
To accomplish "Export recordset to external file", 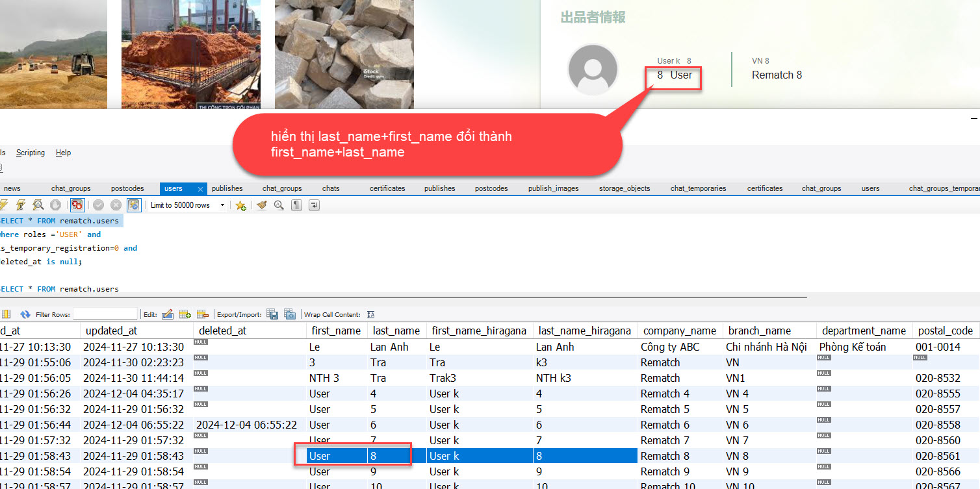I will [x=272, y=314].
